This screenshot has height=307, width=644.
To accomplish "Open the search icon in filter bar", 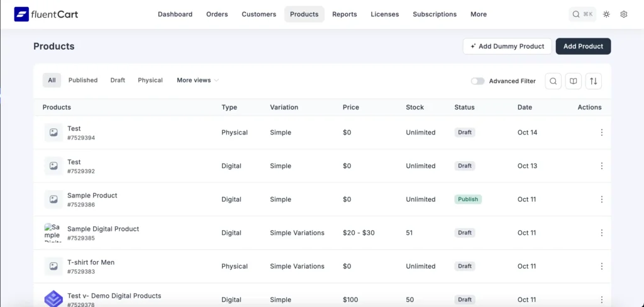I will pyautogui.click(x=553, y=81).
